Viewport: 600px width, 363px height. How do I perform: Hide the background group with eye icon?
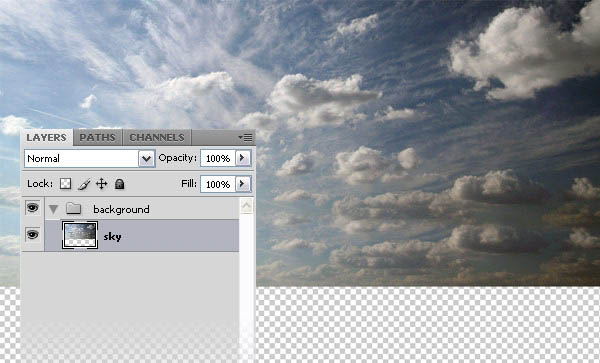tap(33, 208)
